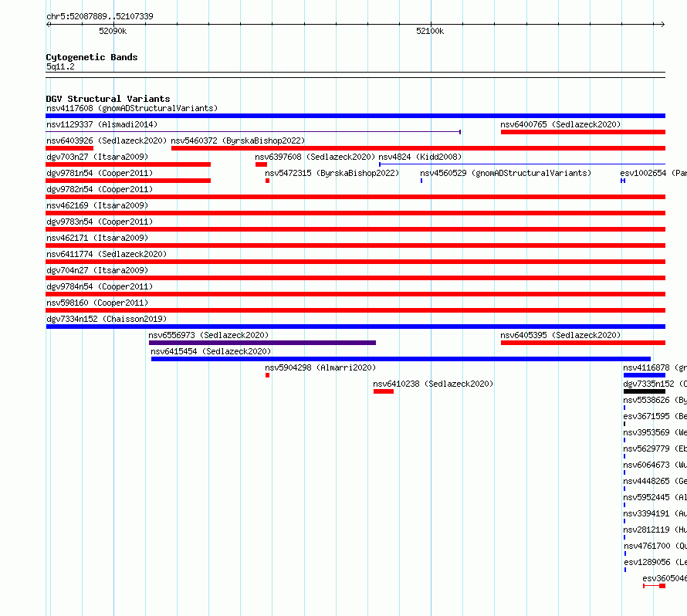Open the dgv7335n152 variant label
Screen dimensions: 687x616
point(655,384)
